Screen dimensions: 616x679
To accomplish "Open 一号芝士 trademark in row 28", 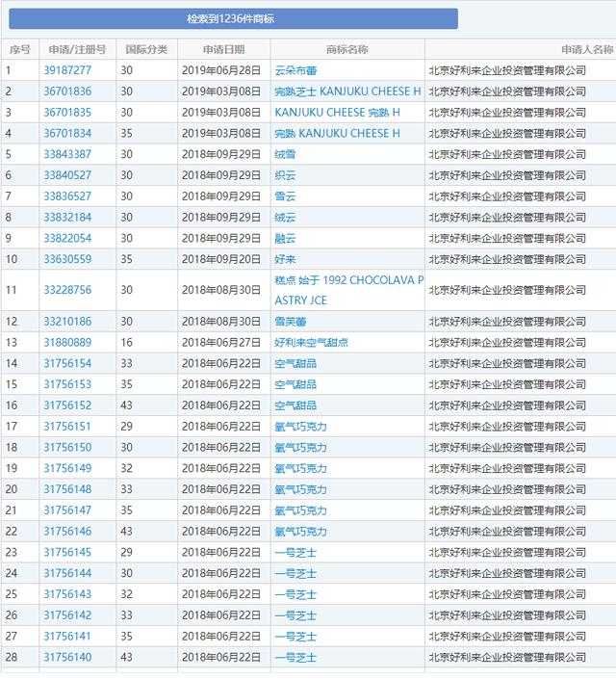I will [295, 658].
